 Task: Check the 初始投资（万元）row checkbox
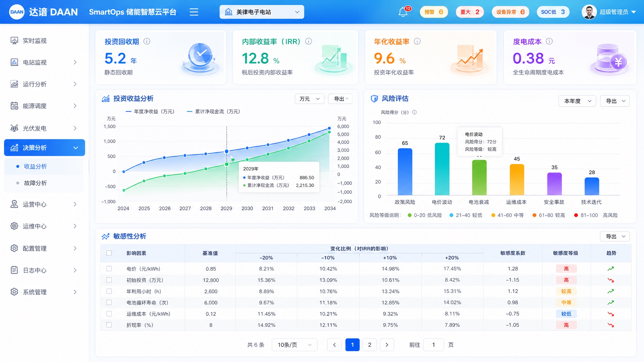tap(109, 280)
